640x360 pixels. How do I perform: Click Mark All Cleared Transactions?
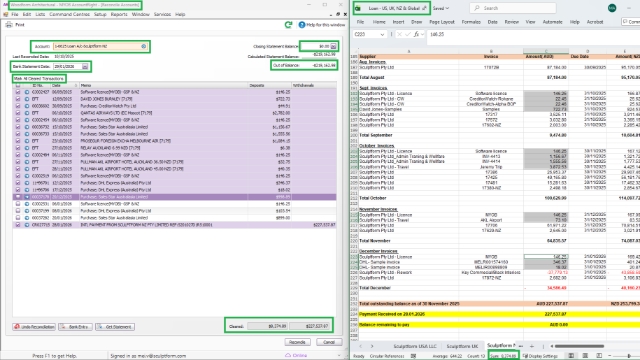tap(39, 78)
